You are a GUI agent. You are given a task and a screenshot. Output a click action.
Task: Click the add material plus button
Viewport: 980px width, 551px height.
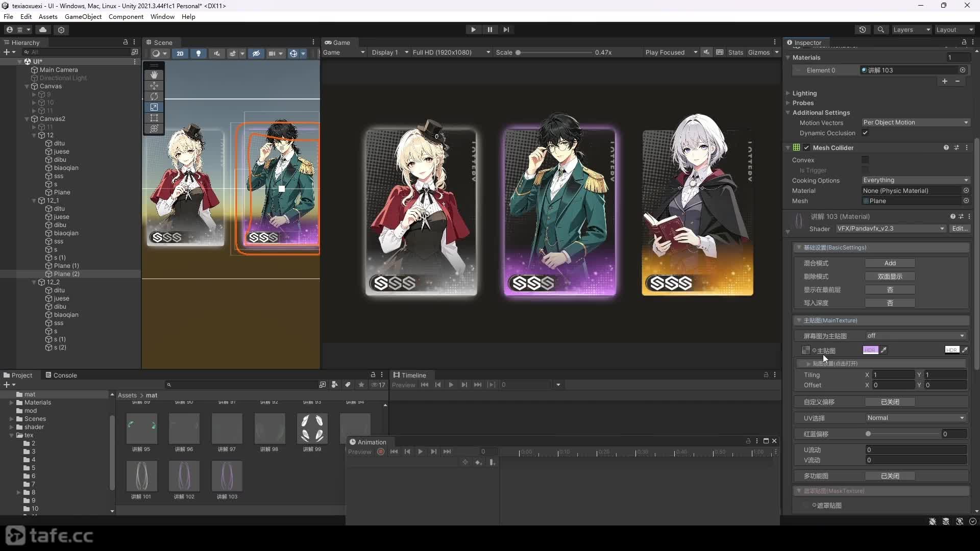pos(945,81)
